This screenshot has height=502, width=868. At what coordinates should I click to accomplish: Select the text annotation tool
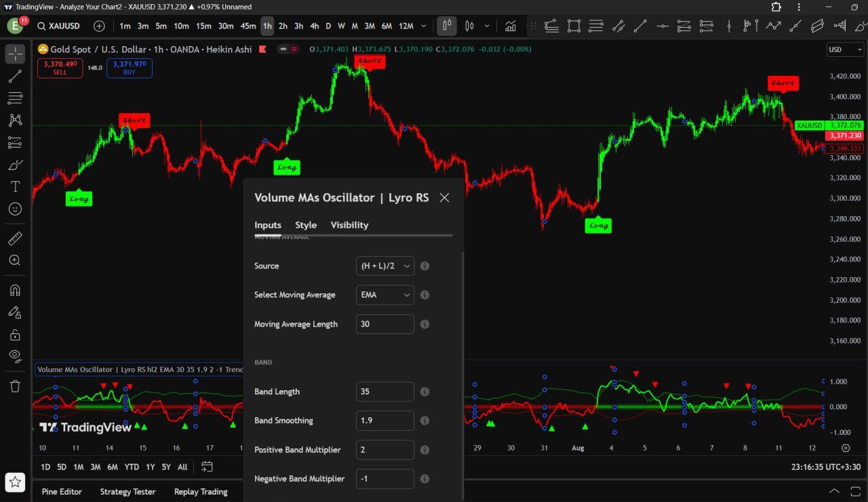click(15, 187)
